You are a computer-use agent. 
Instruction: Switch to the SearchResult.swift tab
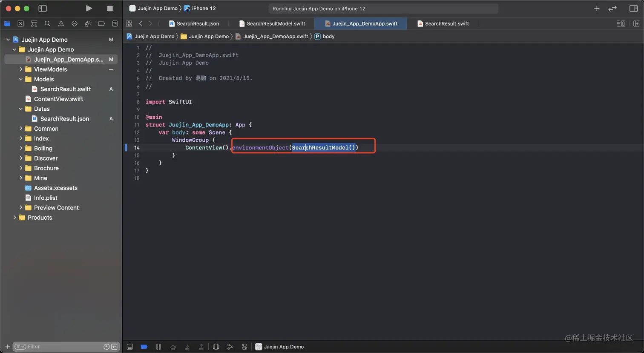pyautogui.click(x=443, y=24)
